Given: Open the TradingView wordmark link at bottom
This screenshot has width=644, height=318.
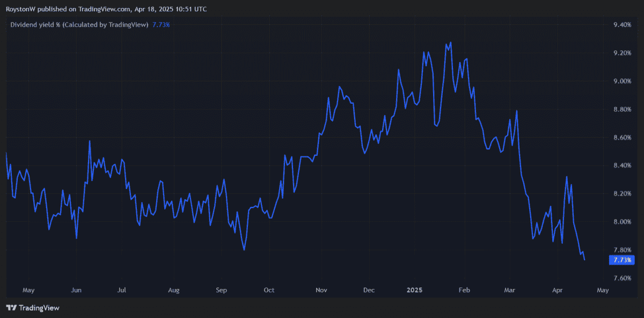Looking at the screenshot, I should (39, 308).
